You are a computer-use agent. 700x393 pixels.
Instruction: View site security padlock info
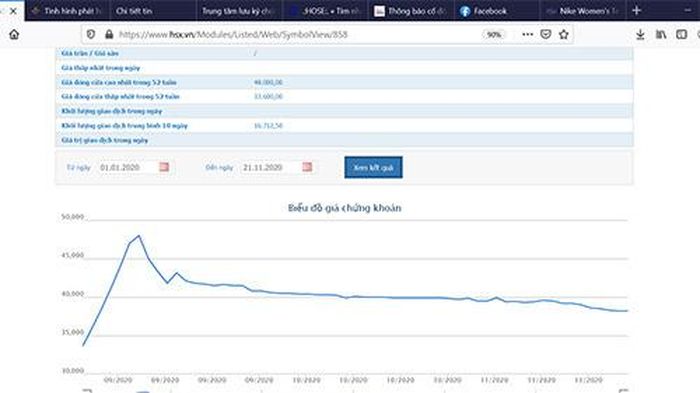(109, 34)
